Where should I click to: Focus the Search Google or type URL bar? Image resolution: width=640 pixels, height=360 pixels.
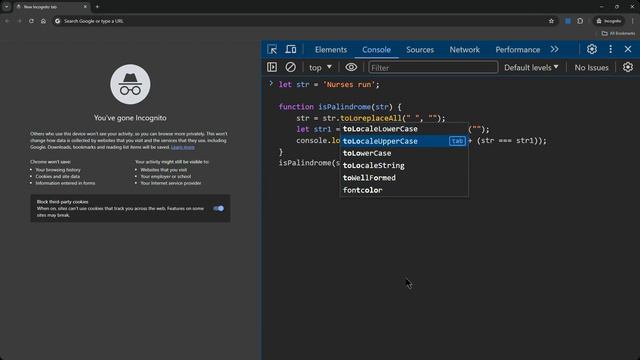click(302, 21)
